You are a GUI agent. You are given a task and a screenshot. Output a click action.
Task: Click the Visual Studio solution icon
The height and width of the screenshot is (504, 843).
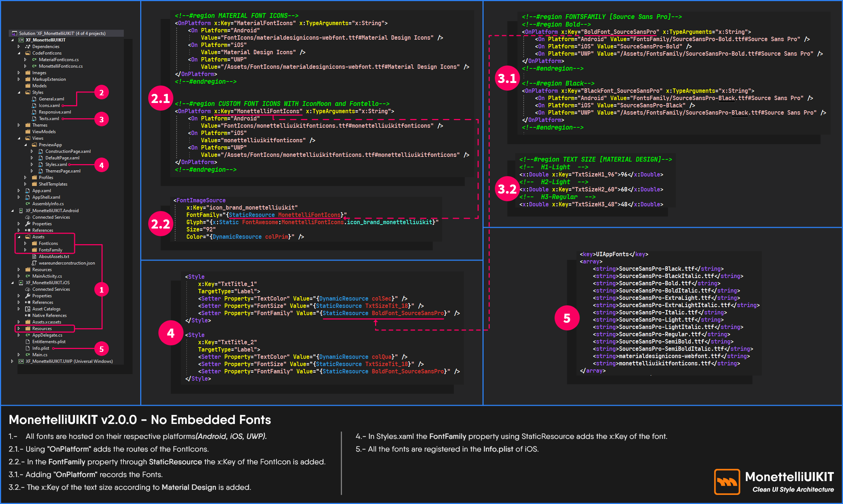pyautogui.click(x=15, y=33)
